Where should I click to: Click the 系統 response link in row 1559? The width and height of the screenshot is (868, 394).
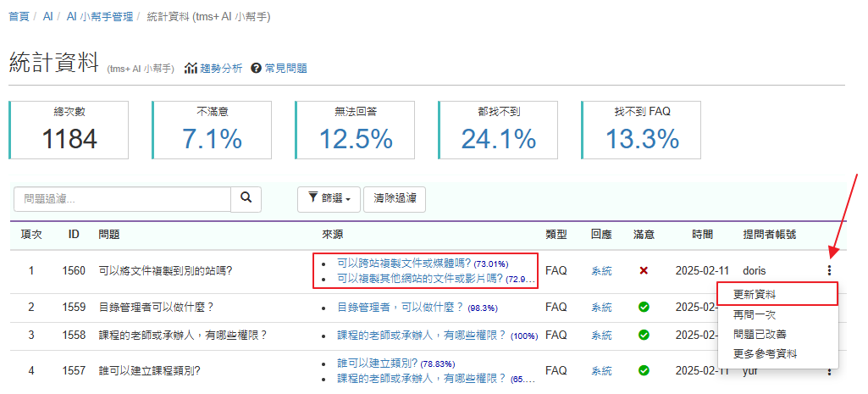pos(601,307)
